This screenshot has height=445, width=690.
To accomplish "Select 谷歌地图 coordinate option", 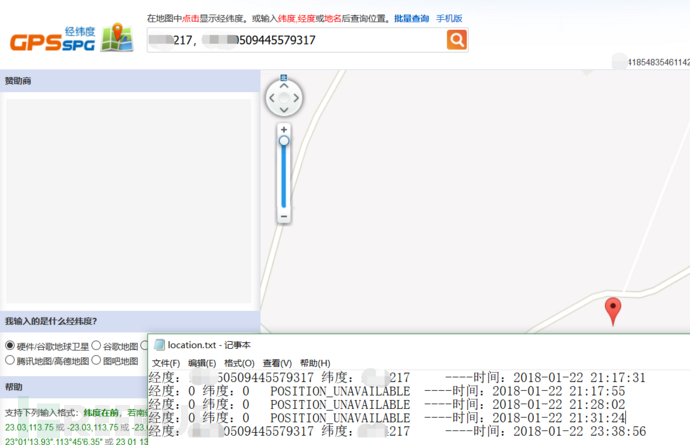I will (96, 346).
